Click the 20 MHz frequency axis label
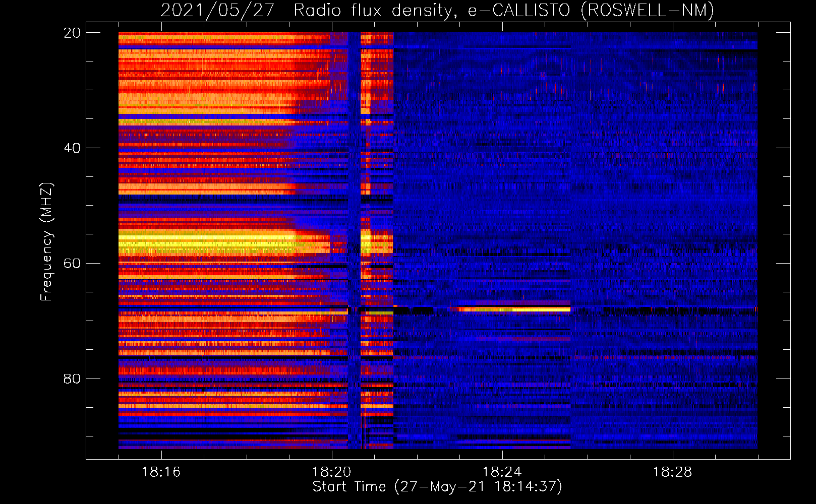The width and height of the screenshot is (816, 504). (x=72, y=33)
